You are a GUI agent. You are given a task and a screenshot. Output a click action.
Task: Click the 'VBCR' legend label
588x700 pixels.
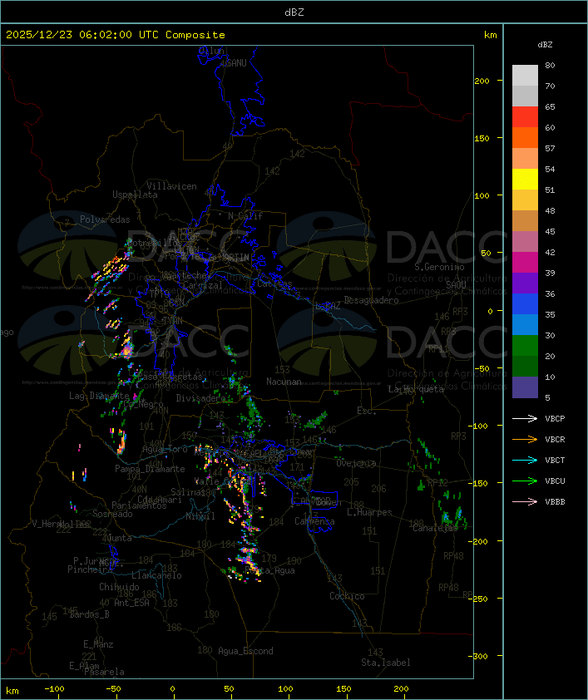555,439
